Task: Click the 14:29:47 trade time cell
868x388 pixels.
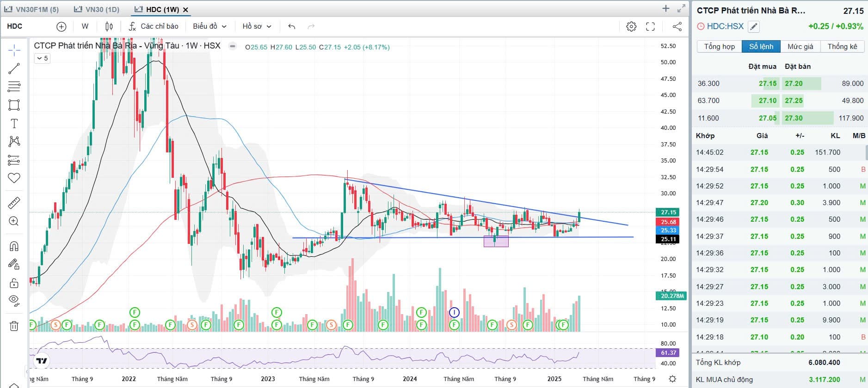Action: [x=710, y=203]
